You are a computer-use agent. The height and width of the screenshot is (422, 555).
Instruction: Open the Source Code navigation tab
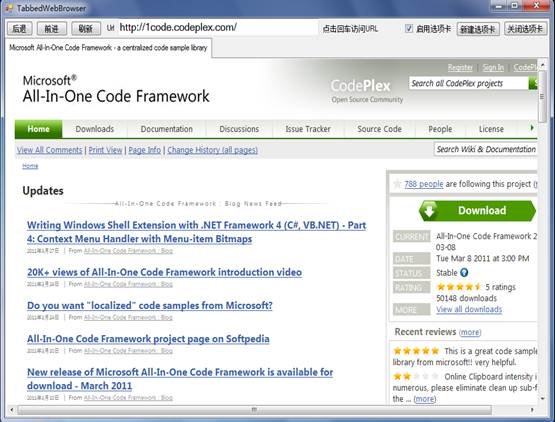coord(379,129)
